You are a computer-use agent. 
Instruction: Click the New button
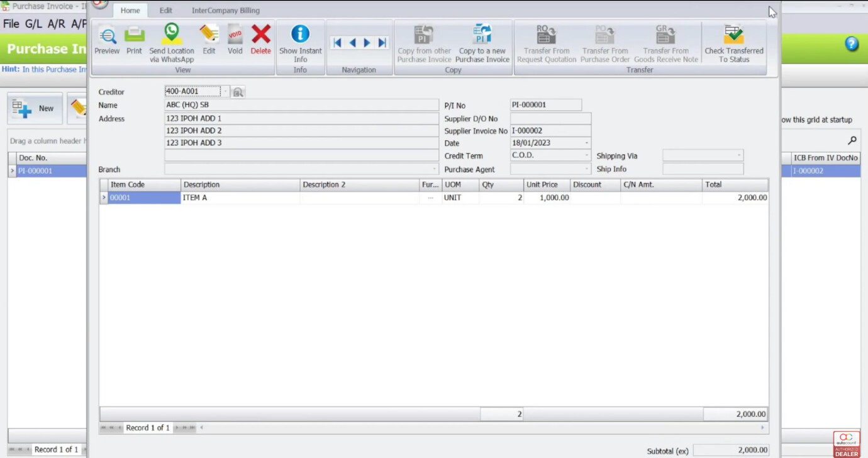pos(35,108)
